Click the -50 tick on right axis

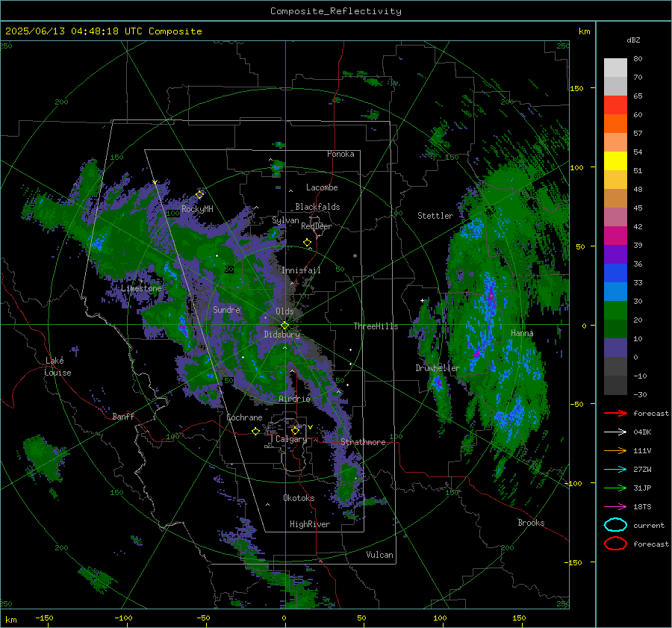[x=576, y=404]
